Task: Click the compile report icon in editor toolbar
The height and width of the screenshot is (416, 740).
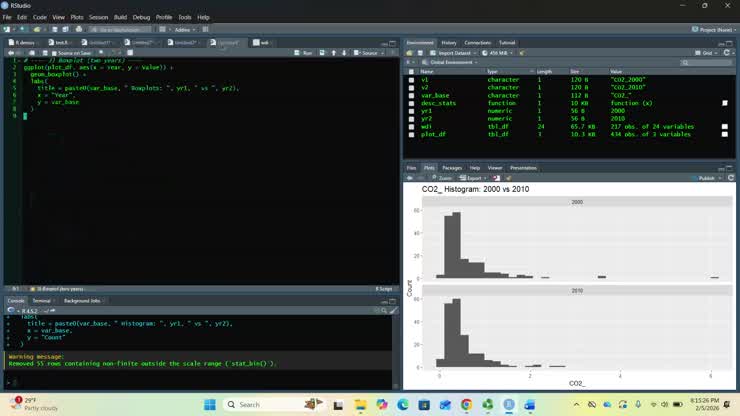Action: click(130, 53)
